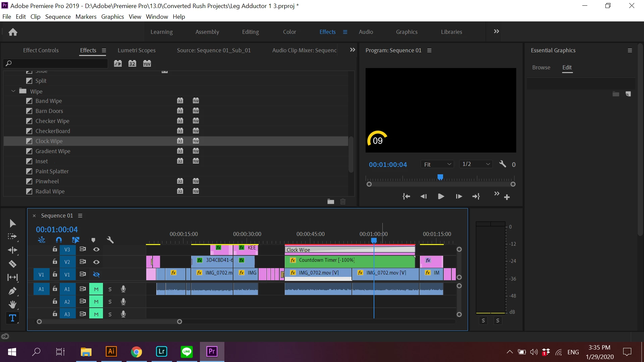Add marker in timeline
Screen dimensions: 644x362
(93, 240)
